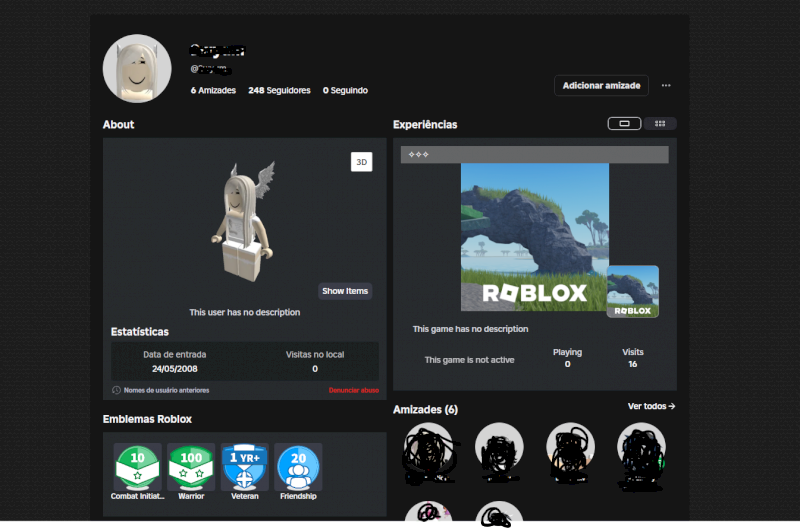The height and width of the screenshot is (529, 800).
Task: Open the 248 Seguidores list
Action: click(x=279, y=90)
